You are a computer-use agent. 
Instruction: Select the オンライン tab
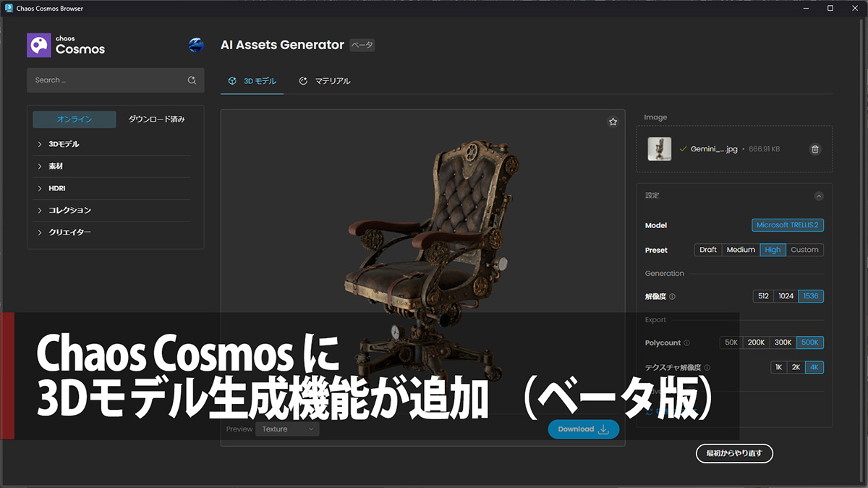pos(75,119)
